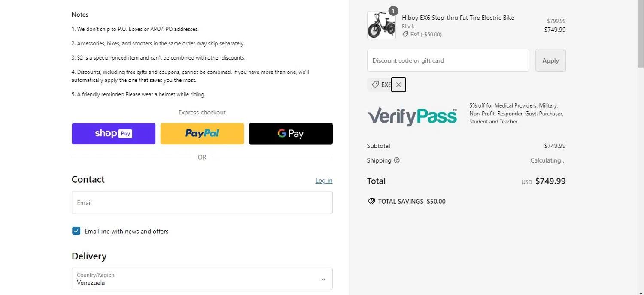Pay with Google Pay
This screenshot has width=644, height=295.
291,134
